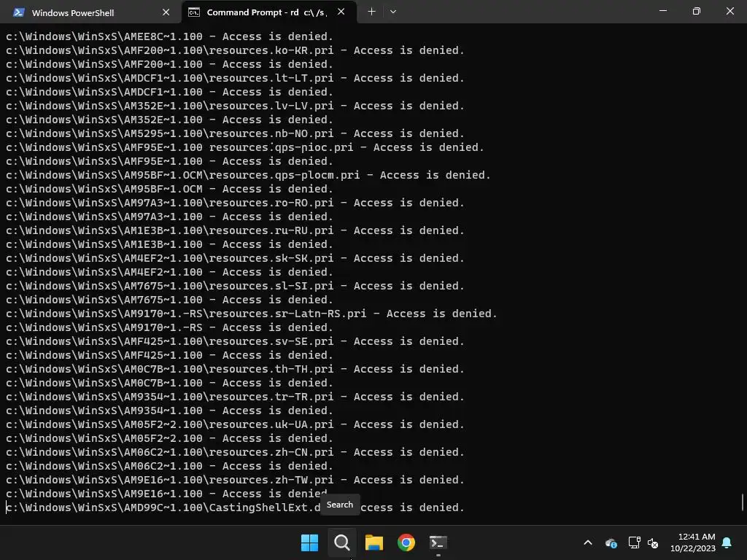Close the Command Prompt tab
Screen dimensions: 747x560
[341, 12]
